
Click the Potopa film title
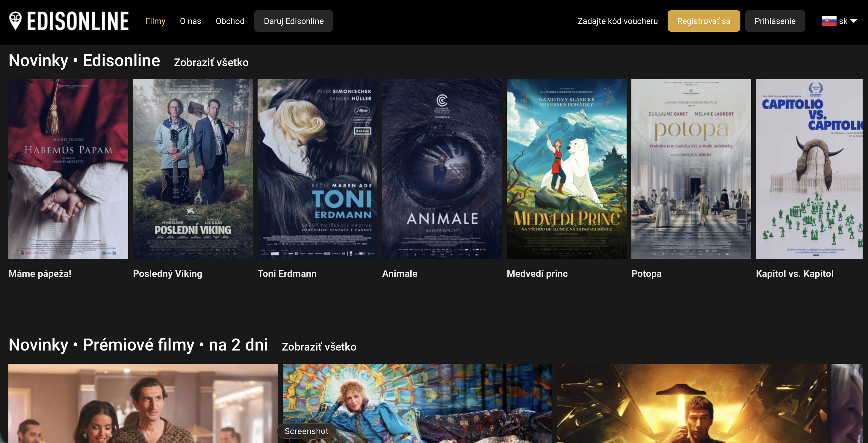tap(646, 273)
